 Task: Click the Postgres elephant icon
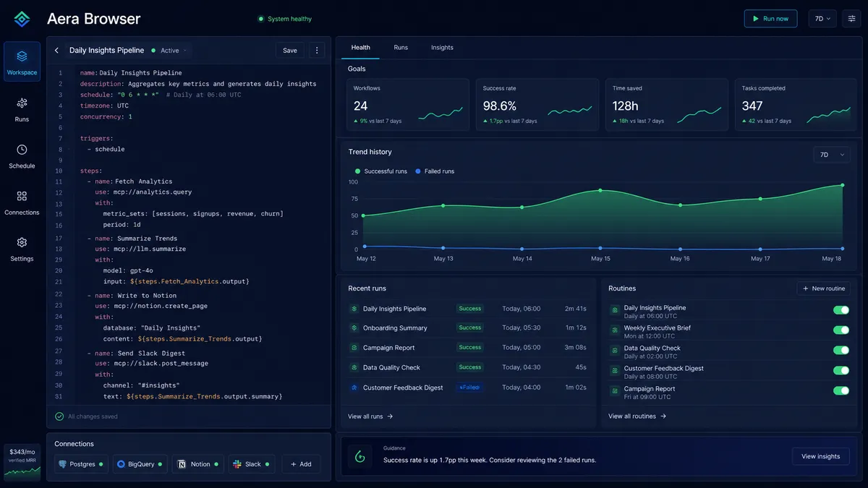coord(64,464)
